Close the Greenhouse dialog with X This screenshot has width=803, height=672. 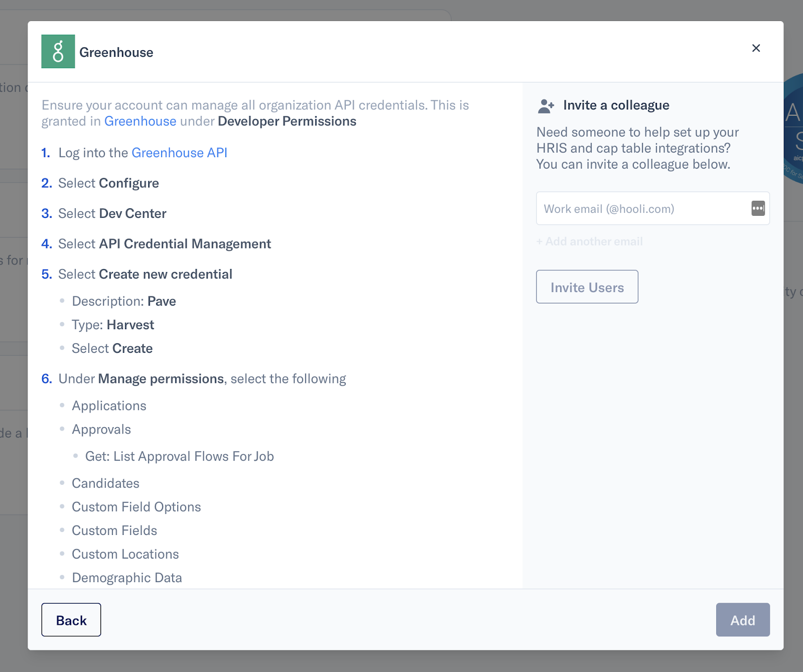coord(756,48)
